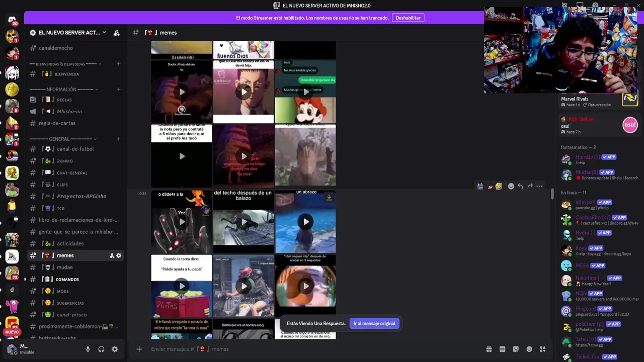Invite people using the server header icon
644x362 pixels.
coord(116,33)
